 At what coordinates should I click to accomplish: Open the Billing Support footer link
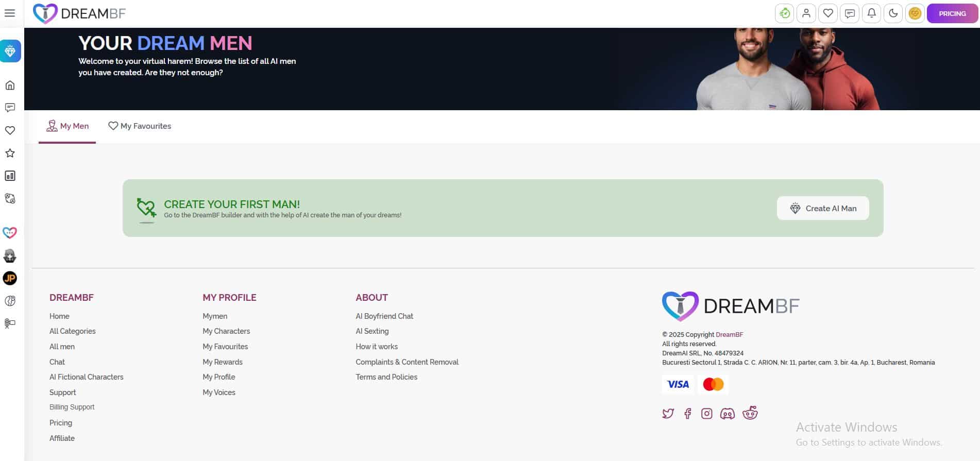(x=72, y=407)
